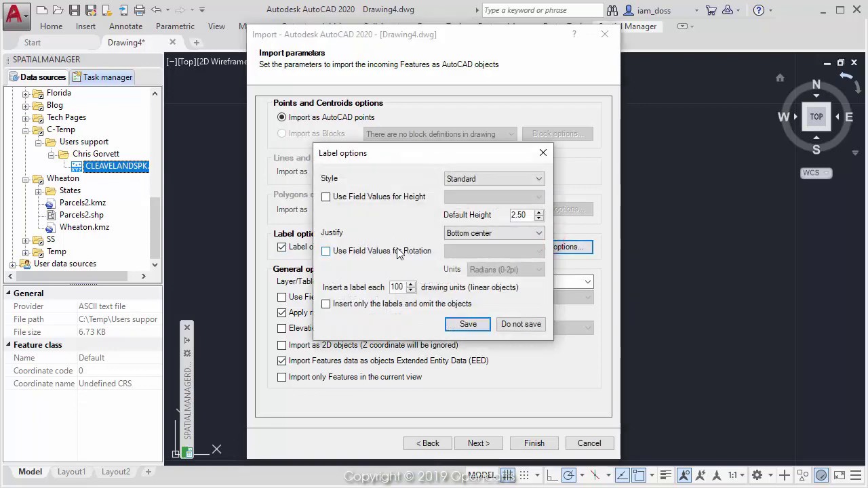Click the Next button in Import wizard
The width and height of the screenshot is (868, 488).
pos(478,443)
